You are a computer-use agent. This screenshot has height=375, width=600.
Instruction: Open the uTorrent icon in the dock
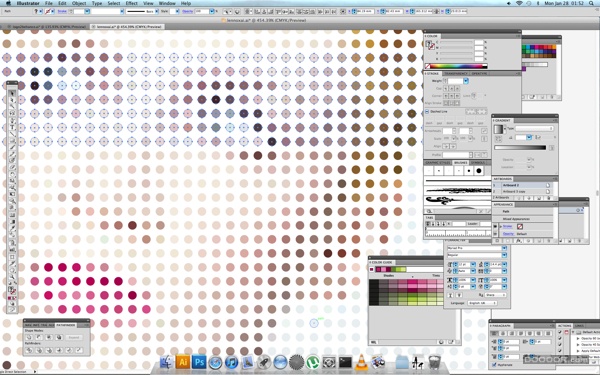tap(313, 362)
